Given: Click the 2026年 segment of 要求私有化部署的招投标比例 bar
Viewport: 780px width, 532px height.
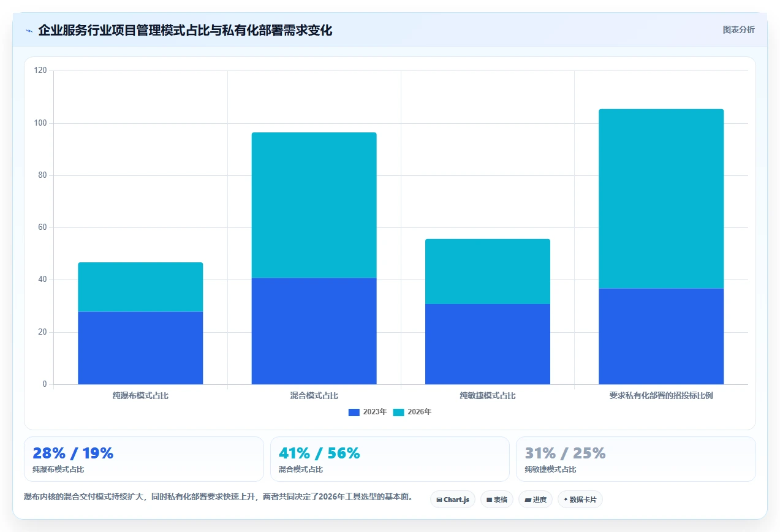Looking at the screenshot, I should pos(661,199).
